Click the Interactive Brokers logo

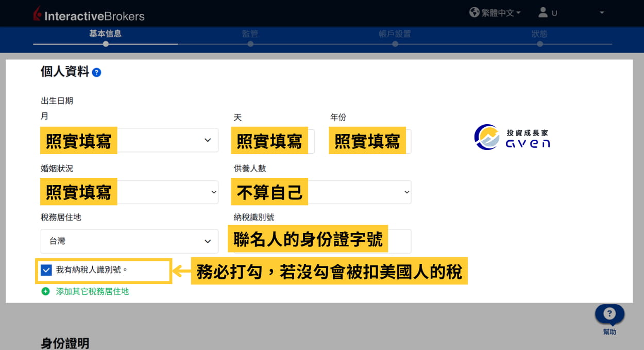tap(89, 14)
